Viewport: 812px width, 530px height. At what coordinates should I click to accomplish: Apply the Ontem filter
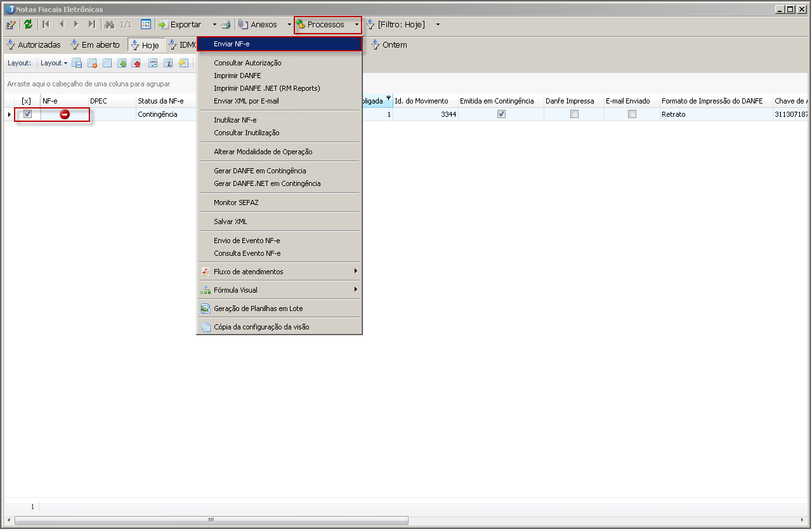389,45
